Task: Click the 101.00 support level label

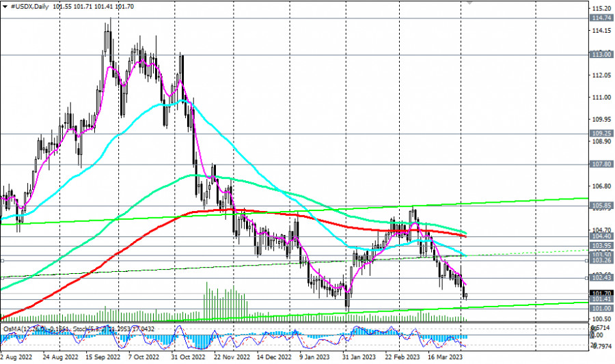Action: coord(601,308)
